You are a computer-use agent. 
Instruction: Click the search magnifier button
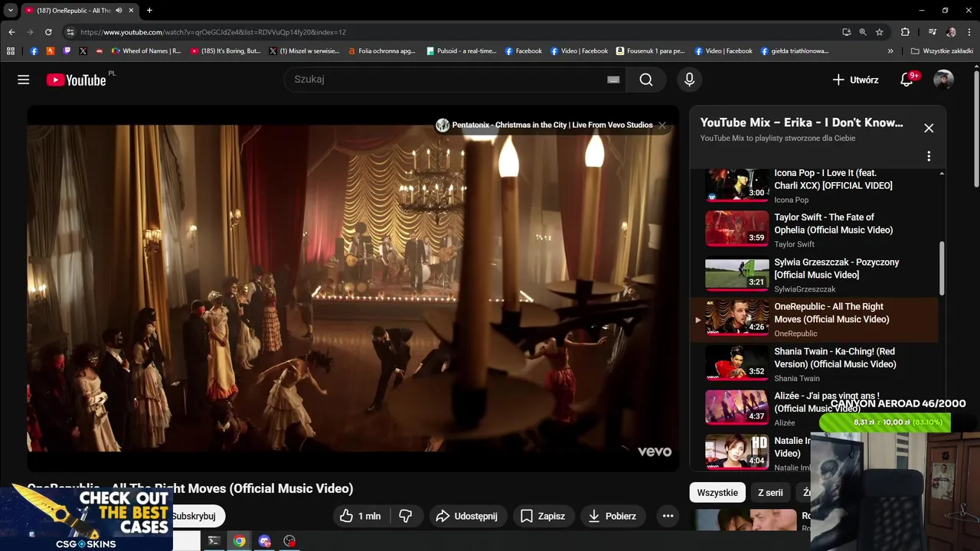click(x=646, y=80)
